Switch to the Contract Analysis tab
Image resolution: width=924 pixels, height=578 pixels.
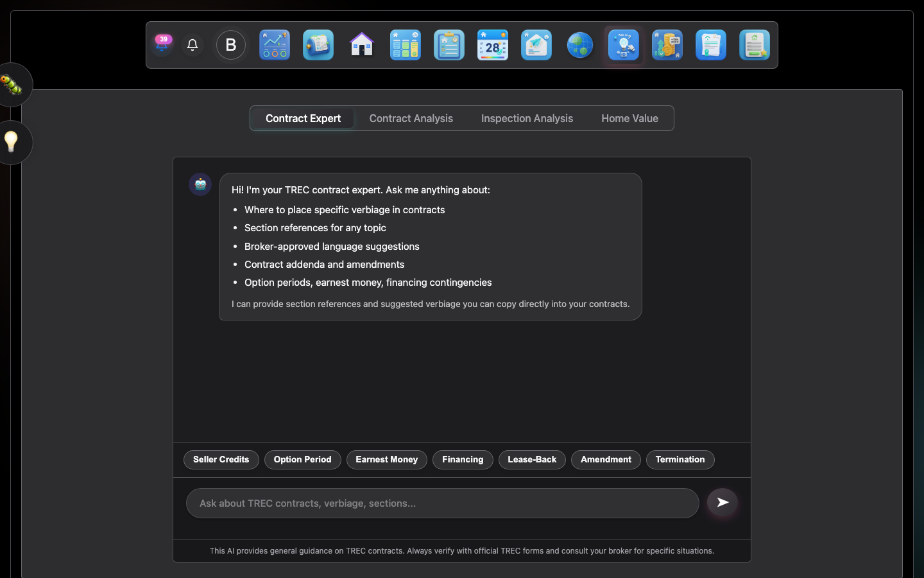(411, 118)
